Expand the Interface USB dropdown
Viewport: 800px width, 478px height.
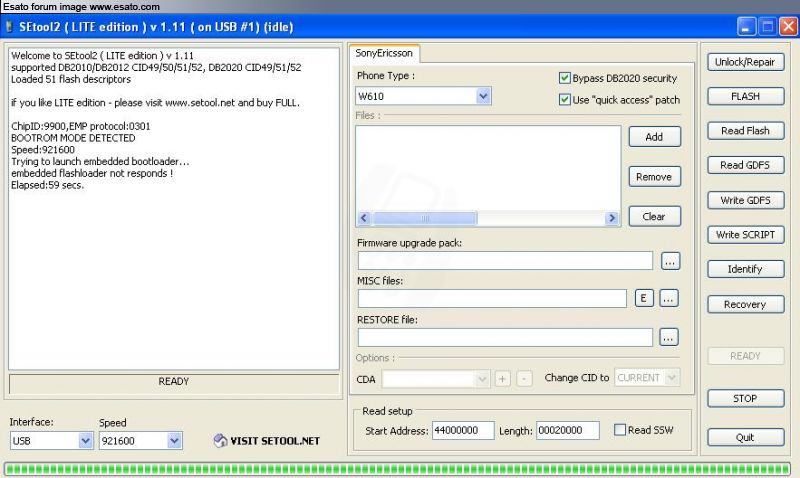(86, 441)
